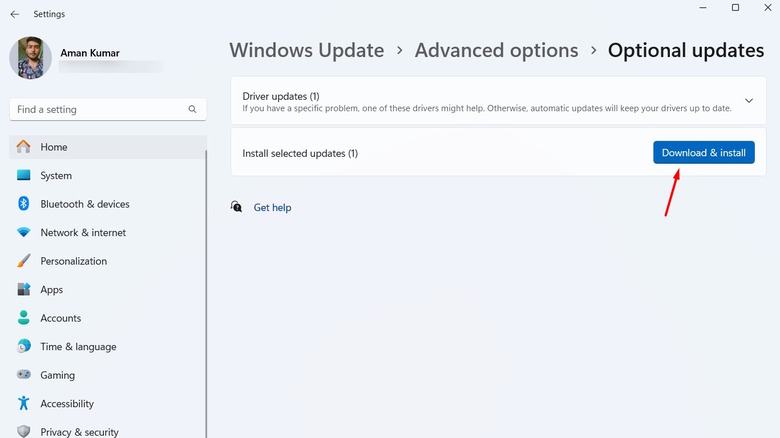Viewport: 780px width, 438px height.
Task: Click the System monitor icon
Action: [24, 175]
